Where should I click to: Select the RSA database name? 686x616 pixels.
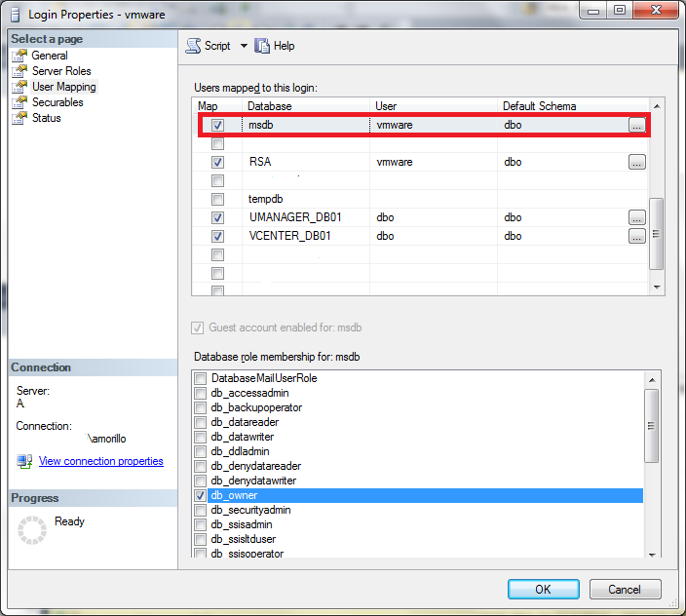click(260, 162)
